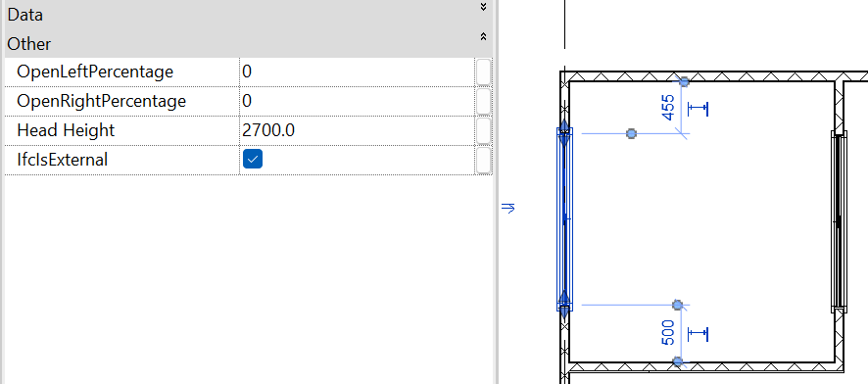Viewport: 868px width, 384px height.
Task: Click the associate button for Head Height
Action: tap(483, 130)
